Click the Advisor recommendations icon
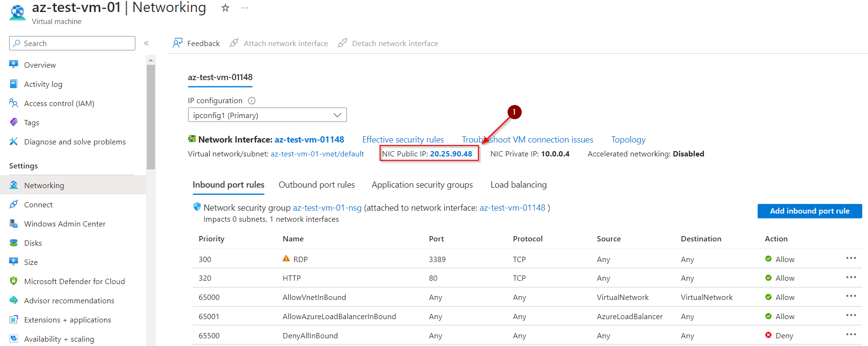The image size is (868, 346). [14, 300]
